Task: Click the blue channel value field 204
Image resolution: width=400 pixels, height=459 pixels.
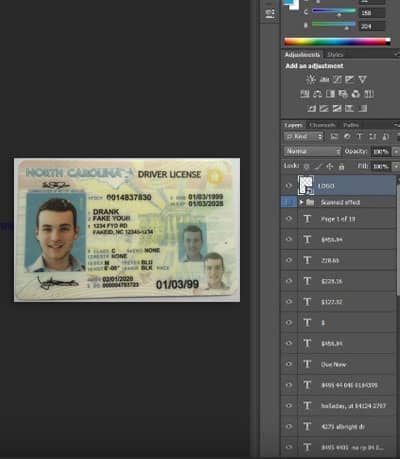Action: (372, 26)
